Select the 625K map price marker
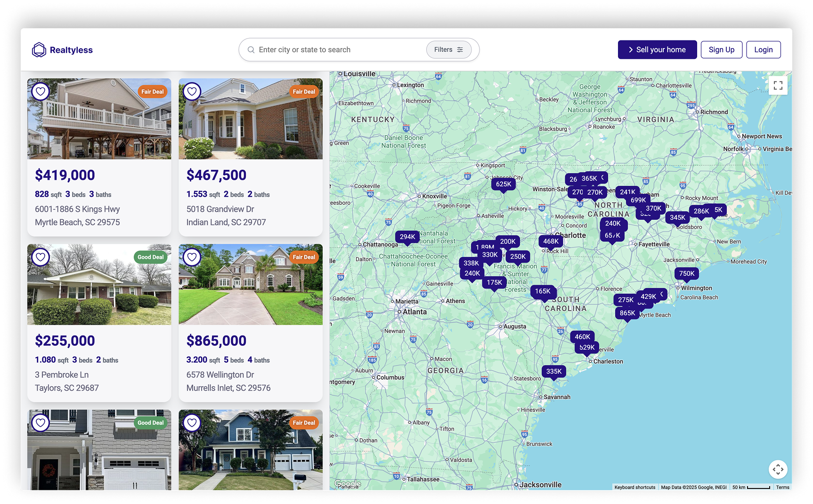 (x=504, y=184)
